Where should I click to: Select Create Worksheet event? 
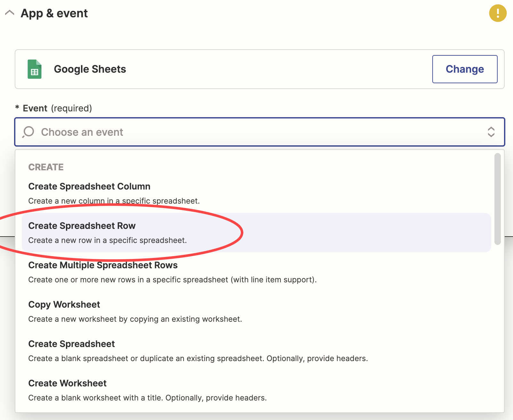coord(256,390)
